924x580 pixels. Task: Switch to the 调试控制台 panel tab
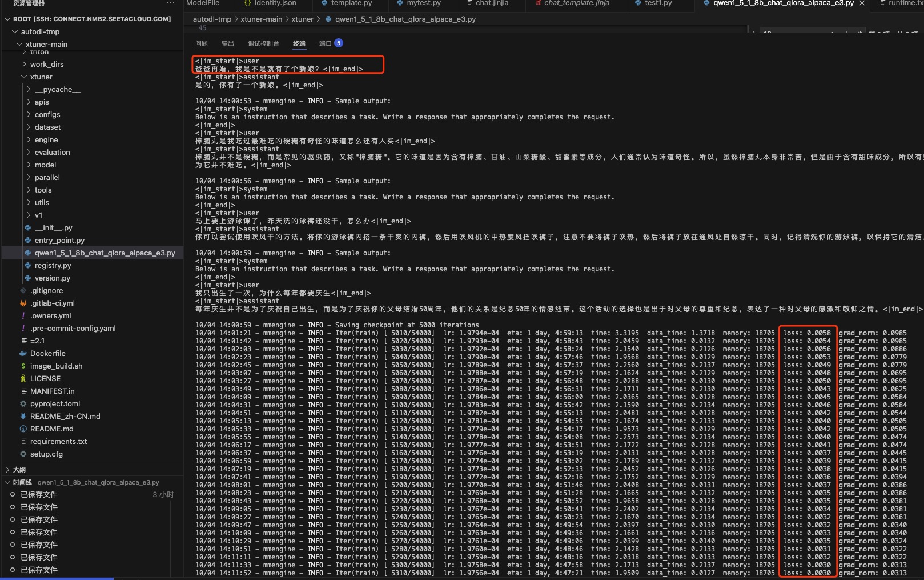coord(263,43)
